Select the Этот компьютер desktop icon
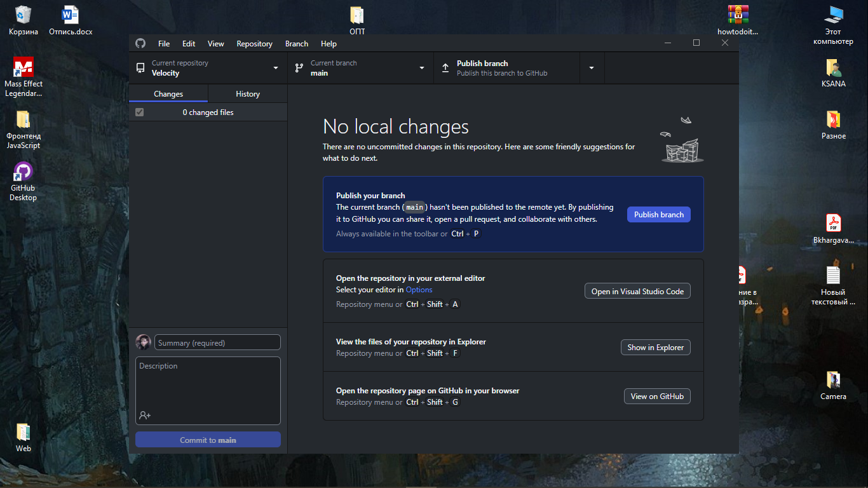 click(833, 25)
